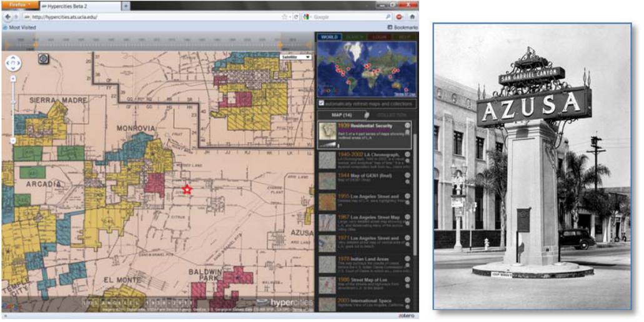Image resolution: width=644 pixels, height=322 pixels.
Task: Open the Satellite map type dropdown
Action: click(296, 57)
